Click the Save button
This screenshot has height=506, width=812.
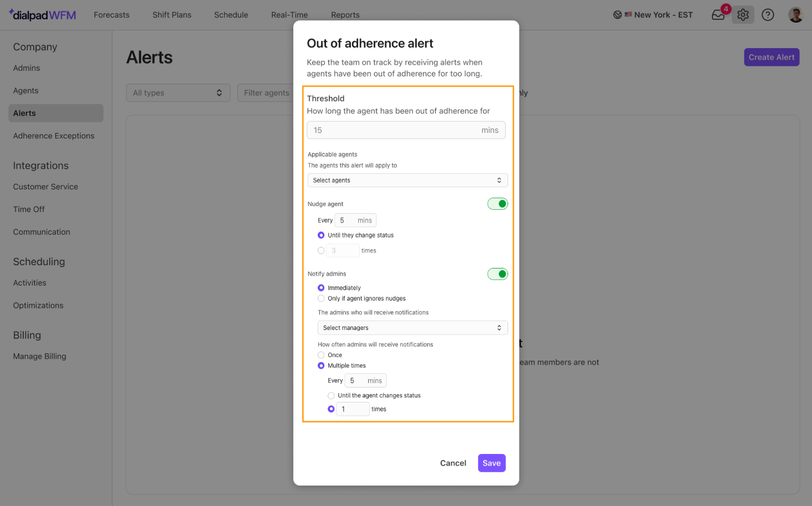[x=492, y=463]
